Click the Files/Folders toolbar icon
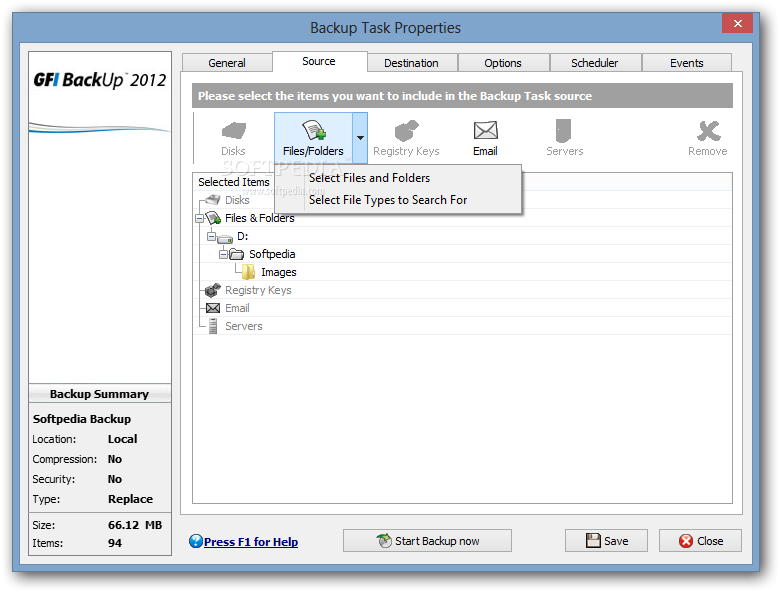 coord(313,131)
